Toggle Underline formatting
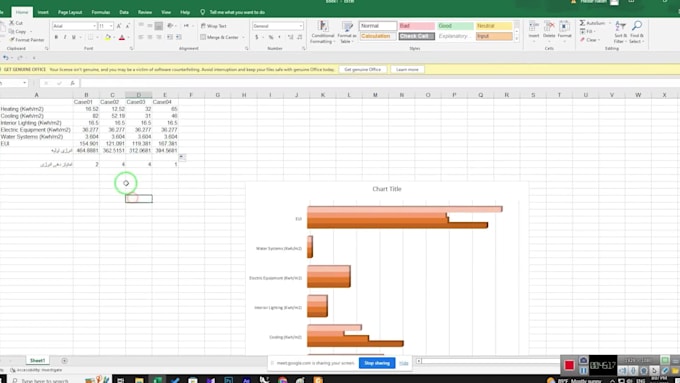680x383 pixels. tap(74, 37)
